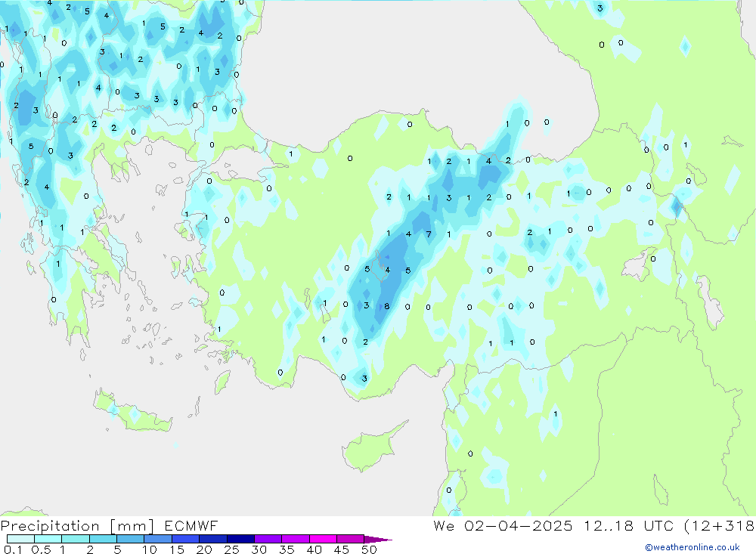The height and width of the screenshot is (554, 756).
Task: Click the 'Precipitation [mm]' title text
Action: [x=77, y=527]
